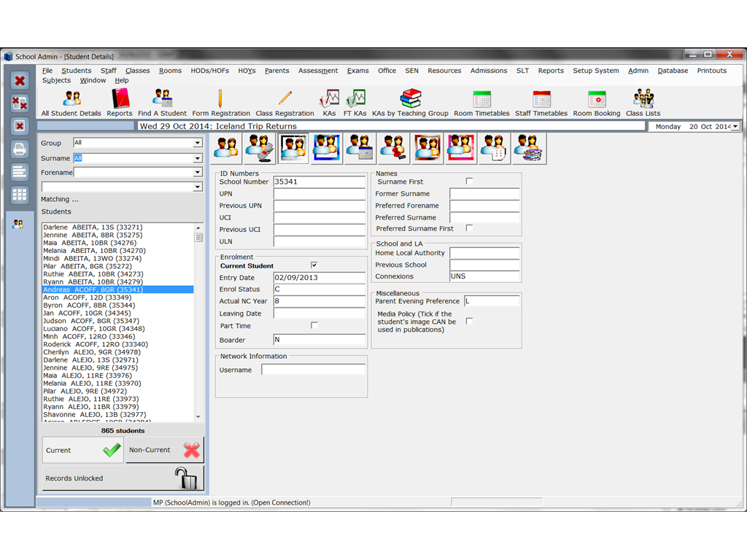Click the Records Unlocked padlock button

123,478
